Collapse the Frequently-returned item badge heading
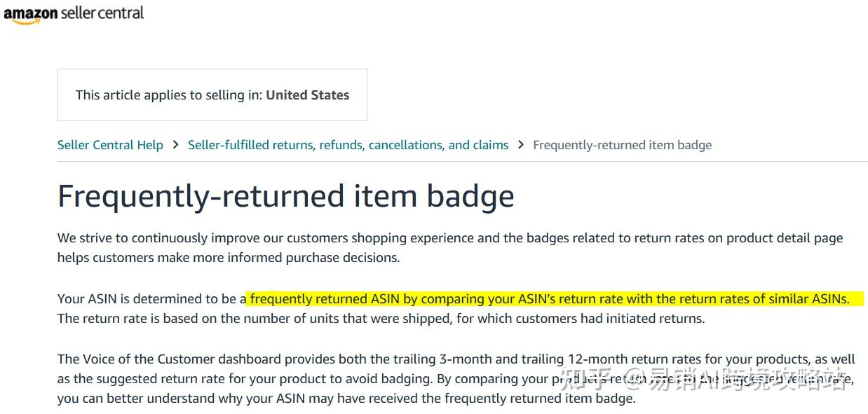The width and height of the screenshot is (868, 414). click(286, 196)
